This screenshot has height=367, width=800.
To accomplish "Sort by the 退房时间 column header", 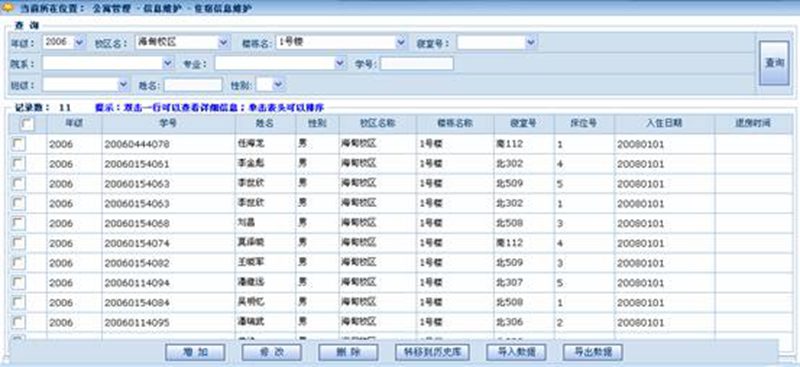I will (753, 124).
